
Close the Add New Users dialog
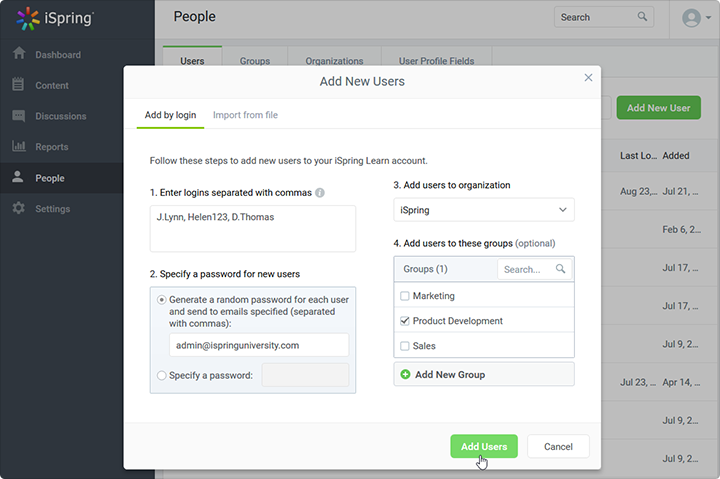pyautogui.click(x=588, y=78)
